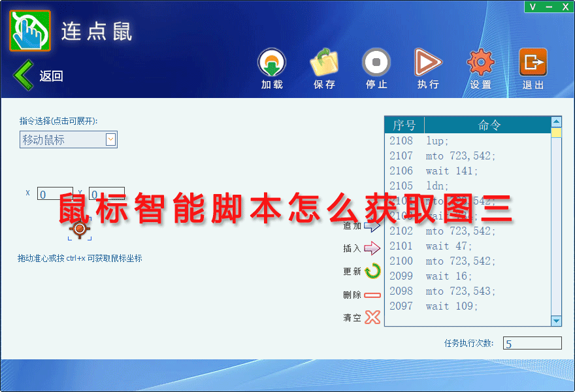This screenshot has width=575, height=392.
Task: Close the window with the X button
Action: tap(565, 7)
